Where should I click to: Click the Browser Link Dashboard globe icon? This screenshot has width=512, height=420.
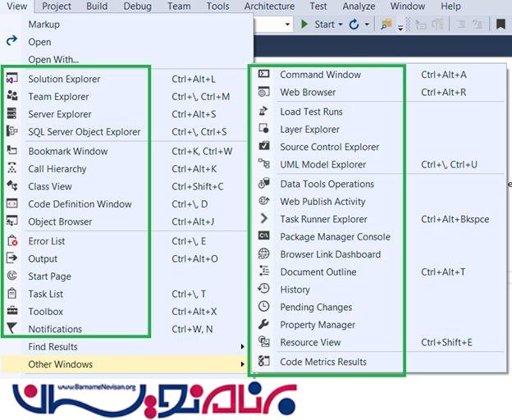(x=264, y=253)
